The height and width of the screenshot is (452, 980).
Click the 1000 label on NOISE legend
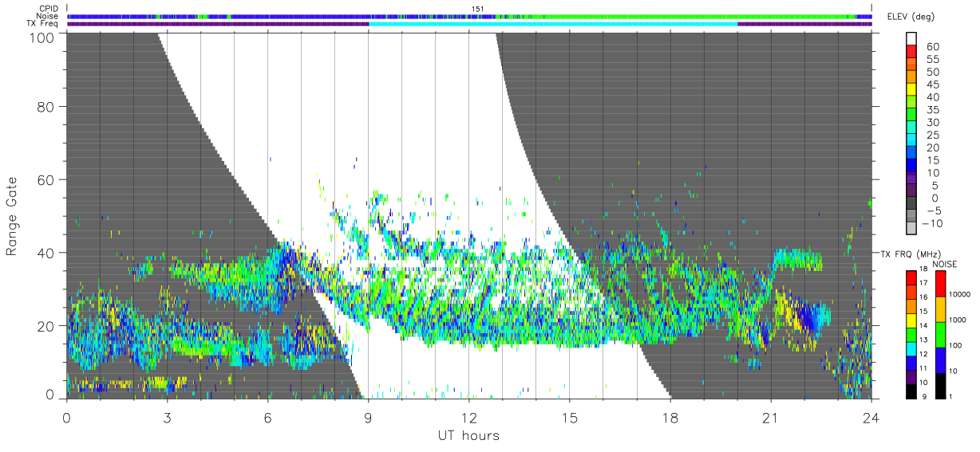[x=958, y=320]
